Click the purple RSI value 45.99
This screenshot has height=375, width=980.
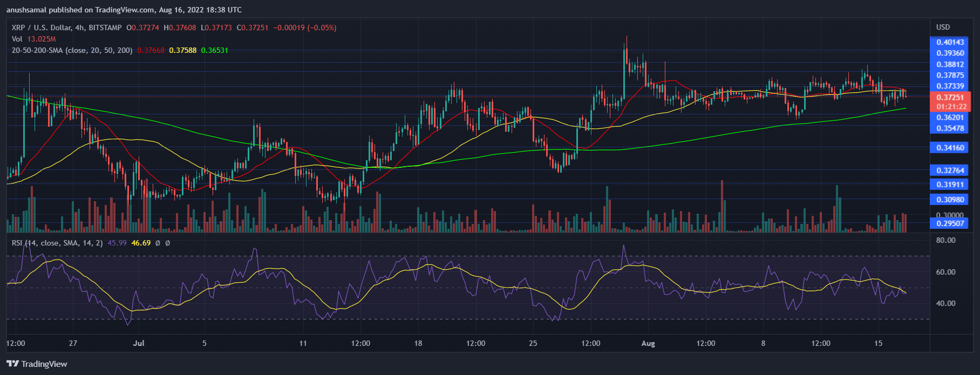click(x=117, y=243)
